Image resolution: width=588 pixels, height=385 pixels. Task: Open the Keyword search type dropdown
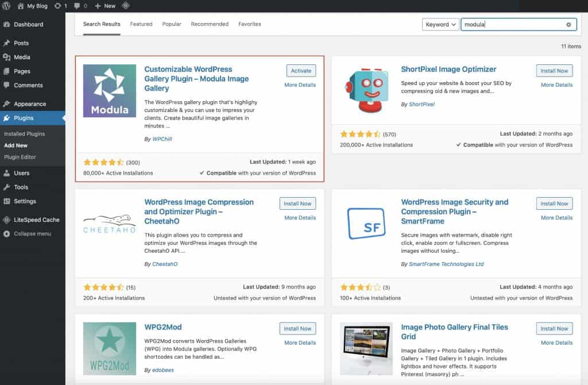pos(440,24)
